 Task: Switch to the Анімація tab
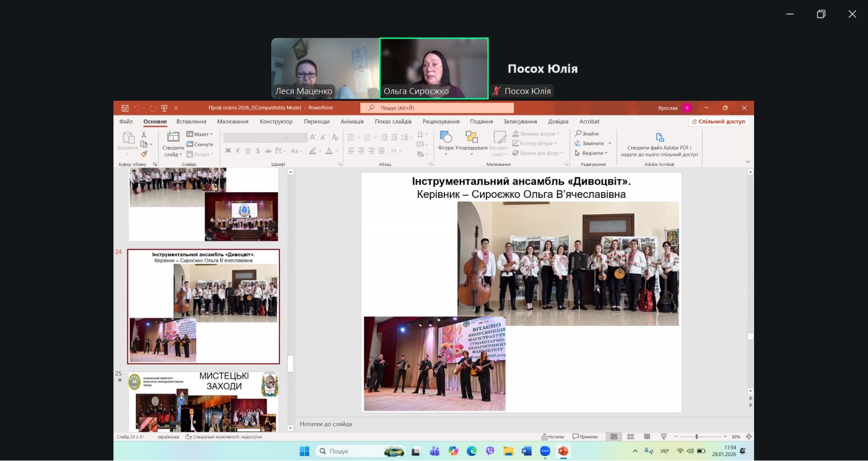click(352, 121)
